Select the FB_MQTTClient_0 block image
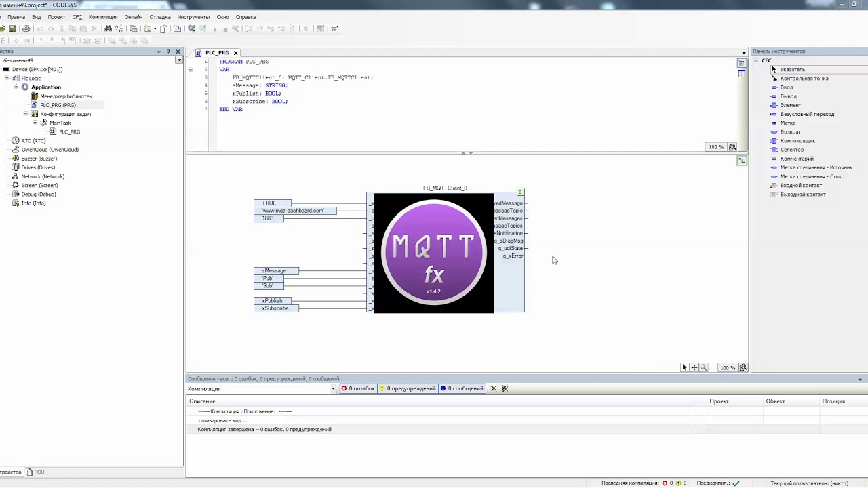Screen dimensions: 868x488 [x=433, y=253]
